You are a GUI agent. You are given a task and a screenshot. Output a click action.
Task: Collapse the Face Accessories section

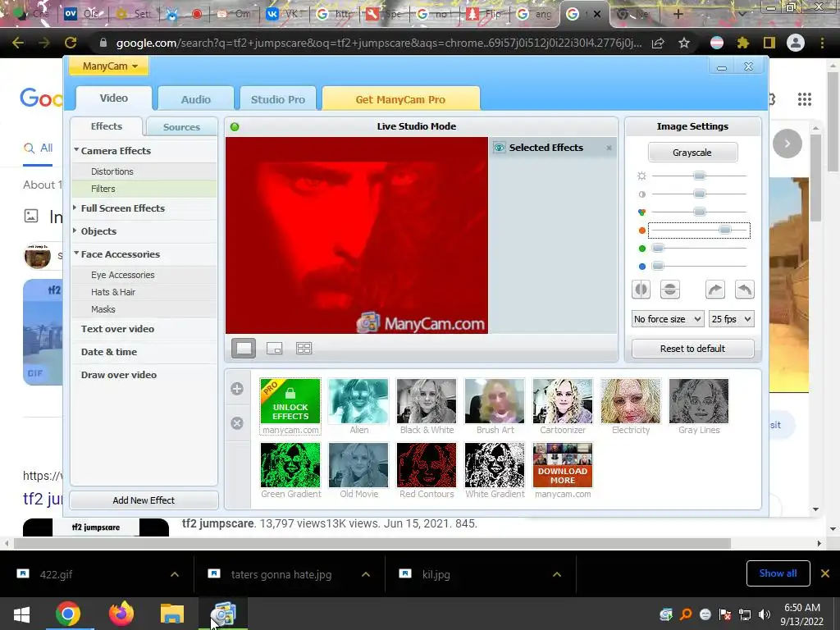76,254
